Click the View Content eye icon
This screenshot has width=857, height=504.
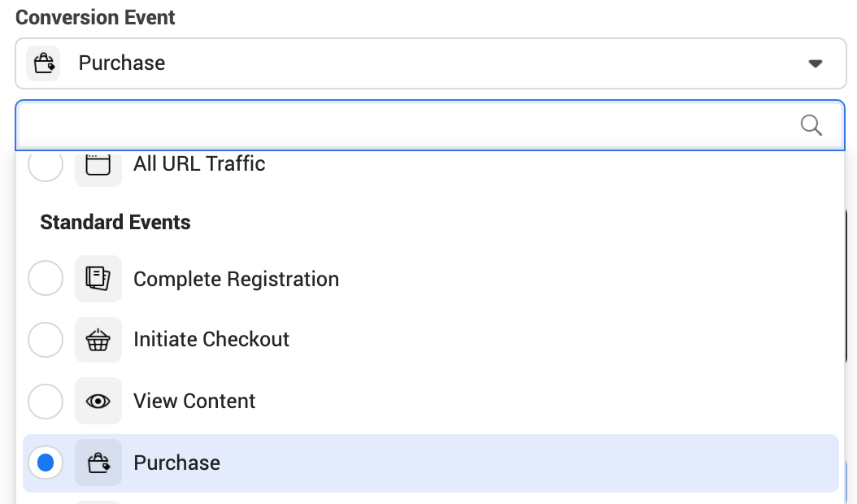[98, 401]
